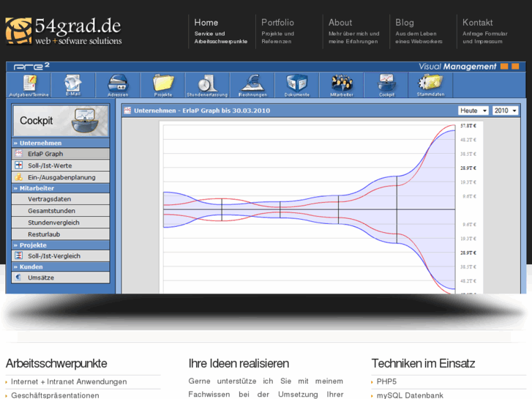
Task: Open the Mitarbeiter toolbar icon
Action: pyautogui.click(x=342, y=85)
